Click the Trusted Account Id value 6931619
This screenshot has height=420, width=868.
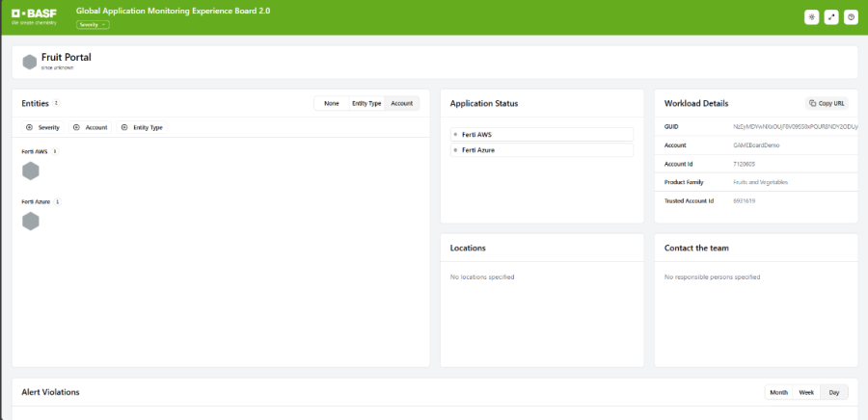click(x=745, y=200)
